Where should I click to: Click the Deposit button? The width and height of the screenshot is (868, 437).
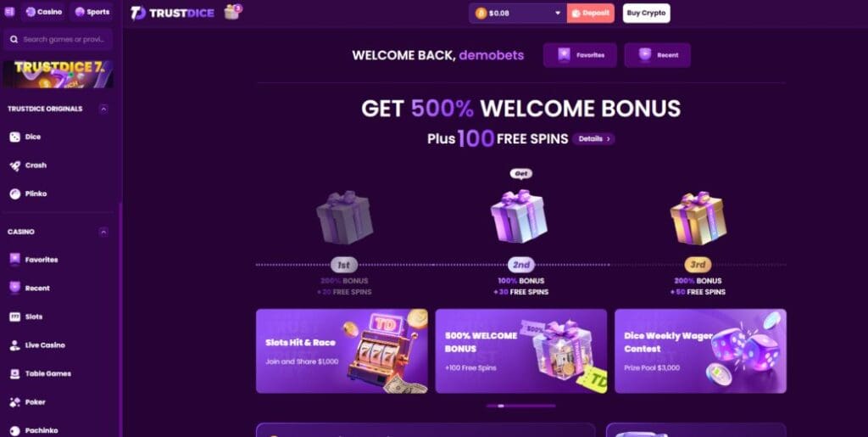591,14
